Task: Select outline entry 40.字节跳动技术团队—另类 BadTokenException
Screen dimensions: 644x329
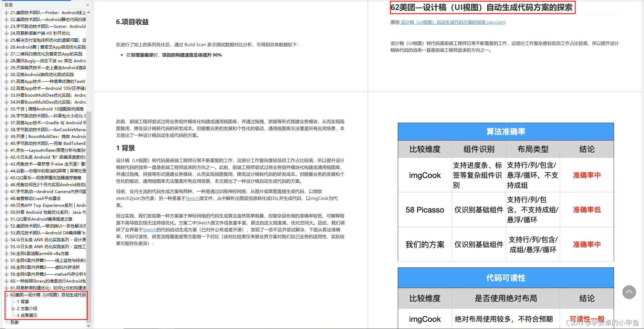Action: [x=48, y=144]
